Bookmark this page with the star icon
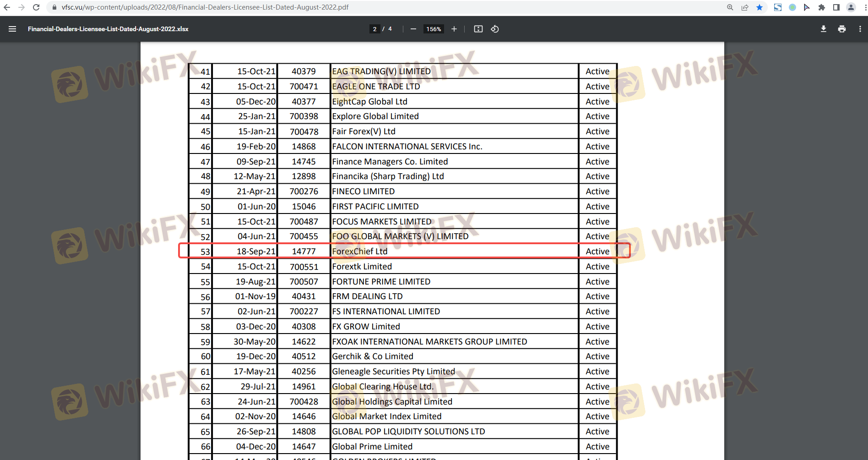868x460 pixels. coord(760,7)
